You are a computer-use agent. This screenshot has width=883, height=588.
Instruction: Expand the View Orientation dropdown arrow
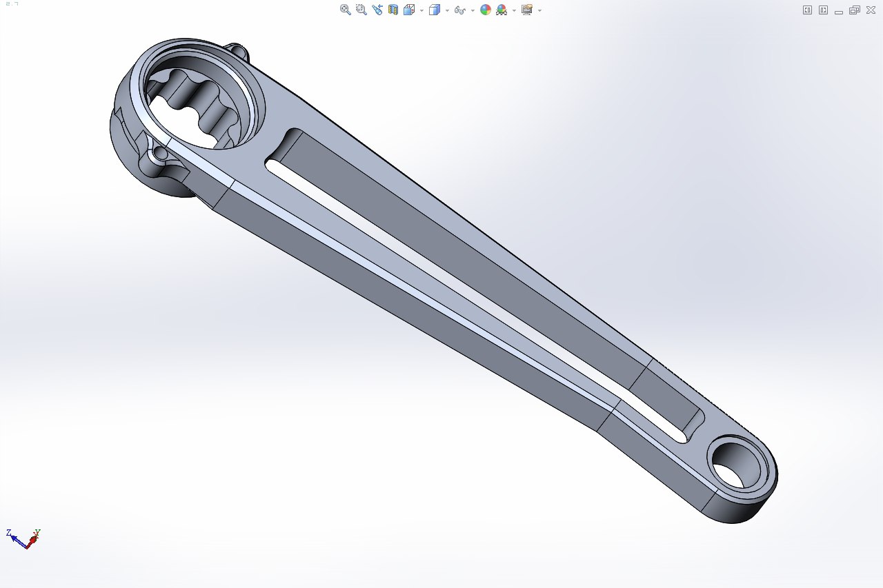tap(421, 10)
